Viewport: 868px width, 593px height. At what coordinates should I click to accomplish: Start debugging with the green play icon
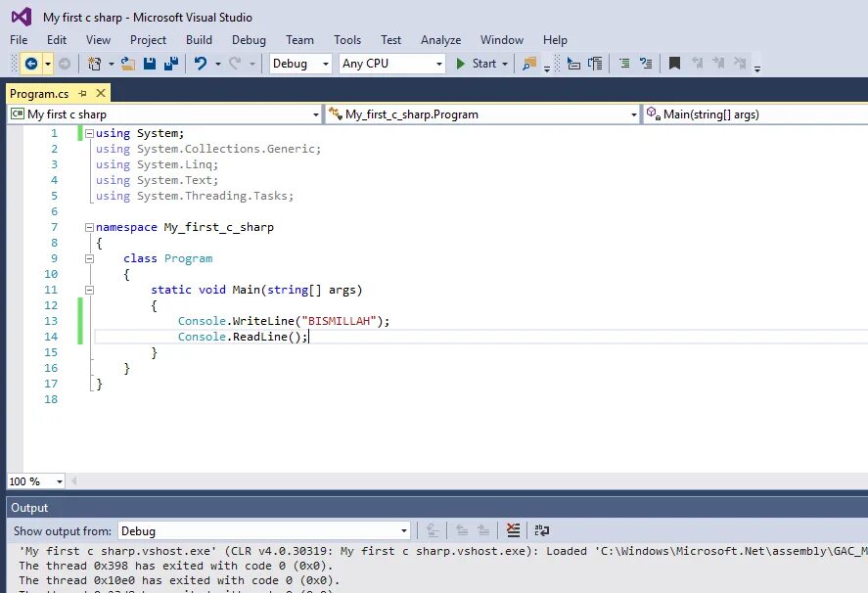click(460, 64)
